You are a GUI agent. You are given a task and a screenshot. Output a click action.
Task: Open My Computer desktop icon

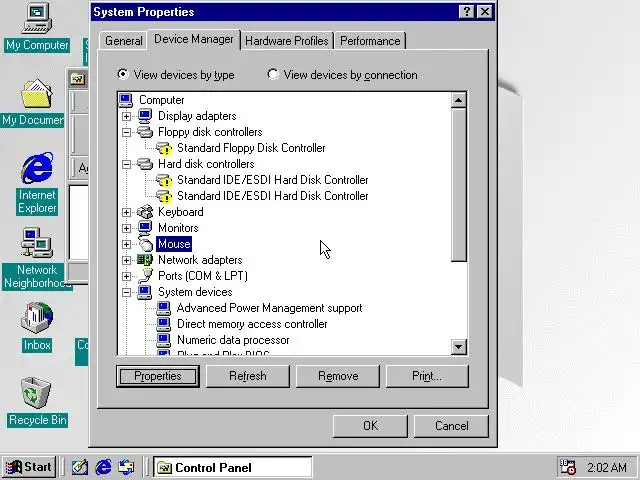point(37,18)
